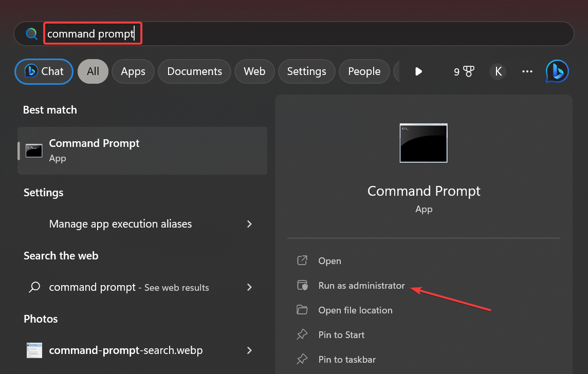Open the Bing Chat filter pill
The height and width of the screenshot is (374, 588).
point(44,71)
